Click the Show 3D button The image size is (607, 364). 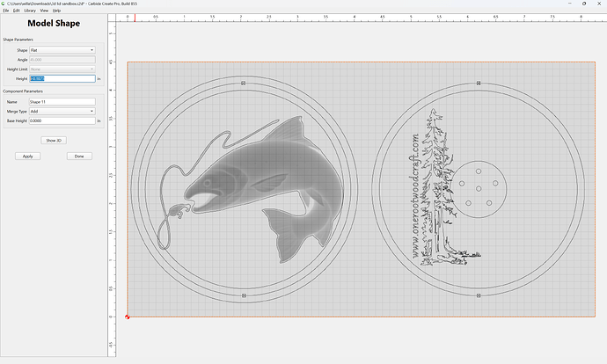tap(54, 141)
